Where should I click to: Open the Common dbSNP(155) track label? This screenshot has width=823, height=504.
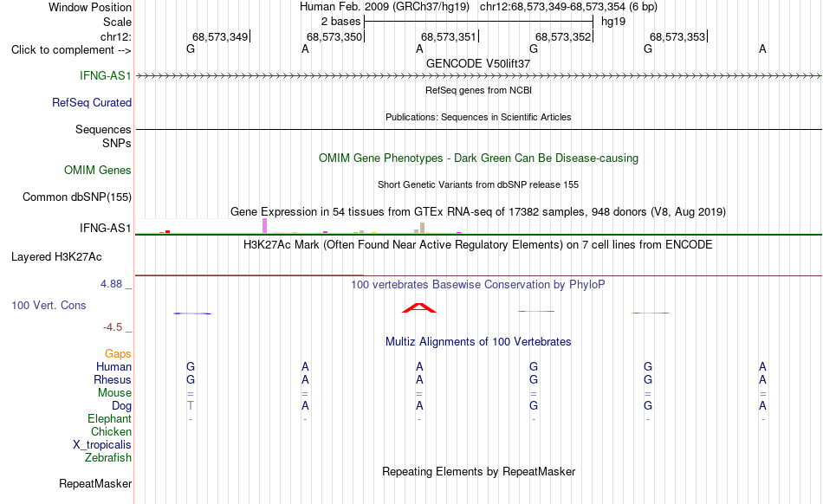coord(76,197)
